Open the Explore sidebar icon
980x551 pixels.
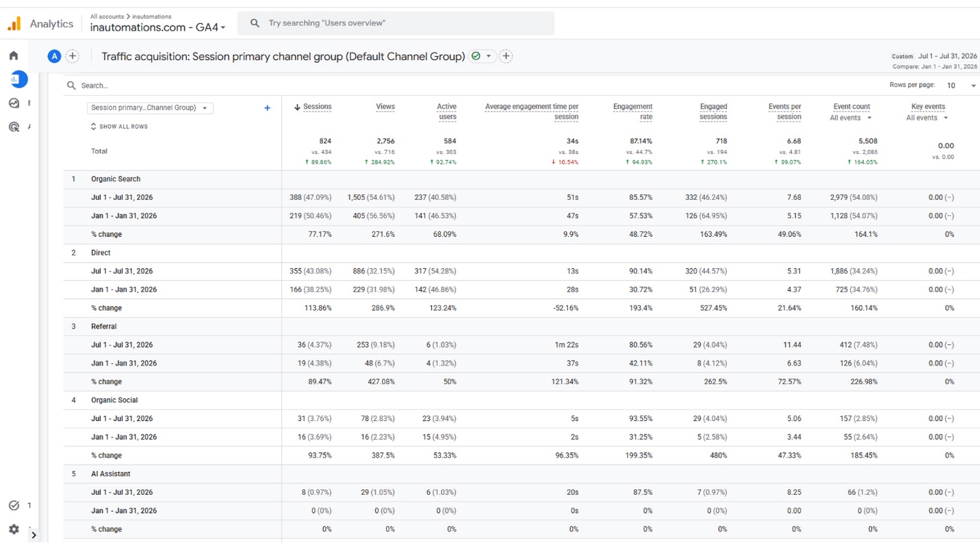[x=14, y=103]
